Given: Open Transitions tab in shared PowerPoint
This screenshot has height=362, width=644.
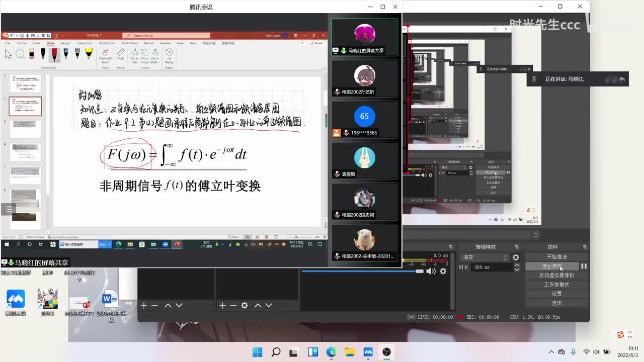Looking at the screenshot, I should [x=85, y=43].
